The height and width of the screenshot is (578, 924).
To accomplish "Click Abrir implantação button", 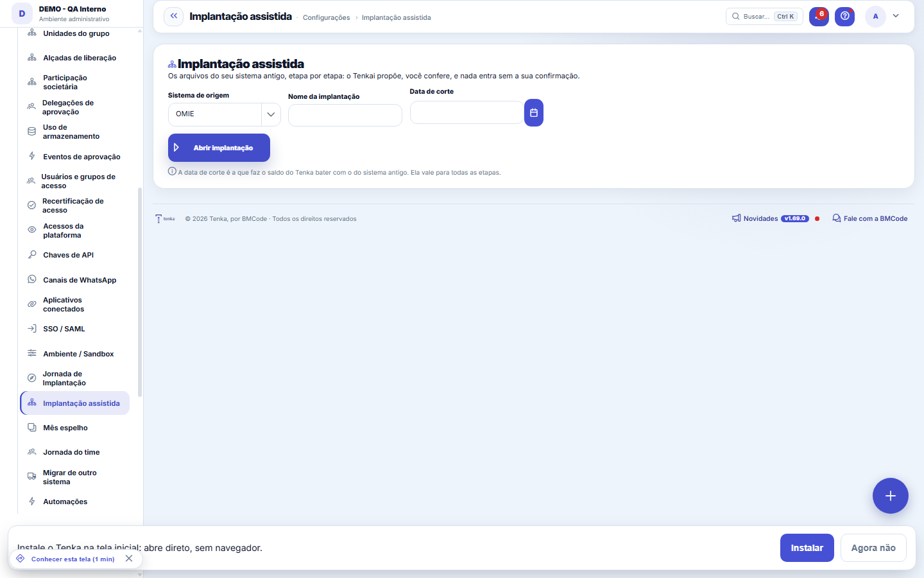I will 219,148.
